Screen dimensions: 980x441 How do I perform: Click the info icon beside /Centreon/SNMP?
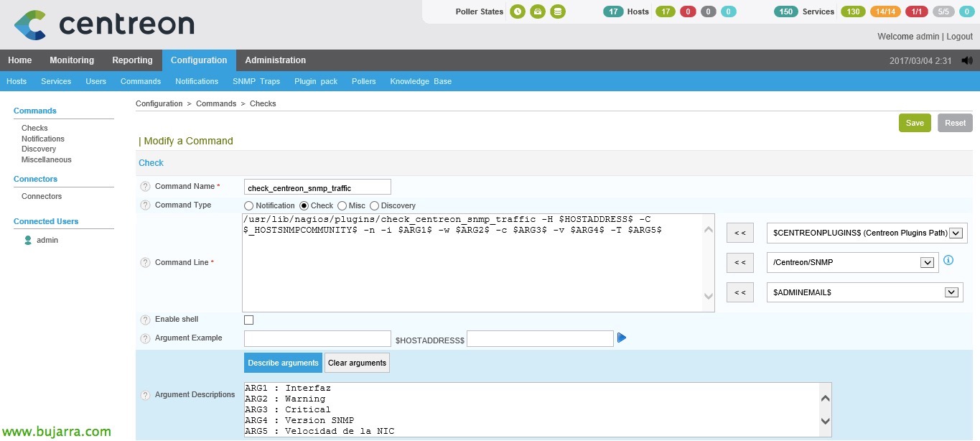[948, 260]
